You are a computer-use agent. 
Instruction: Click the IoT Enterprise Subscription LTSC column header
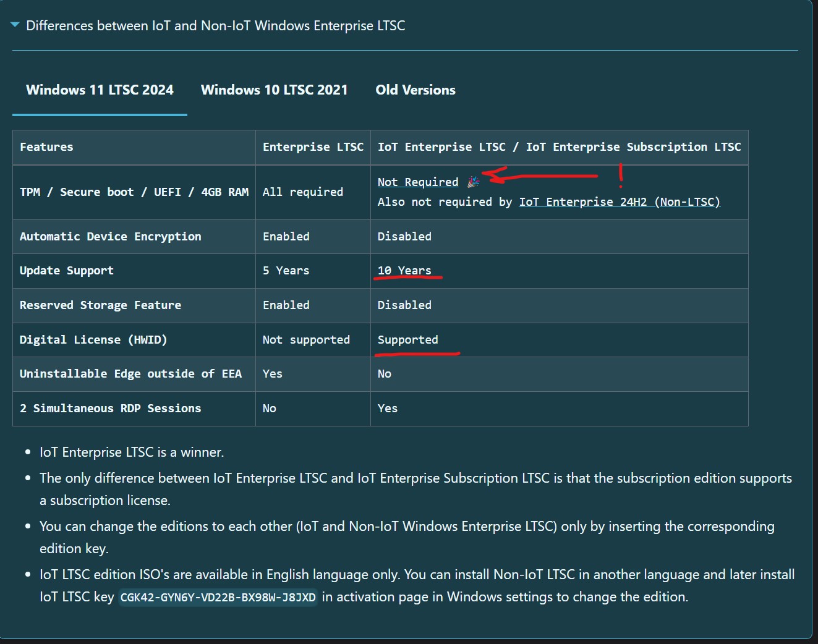point(559,147)
